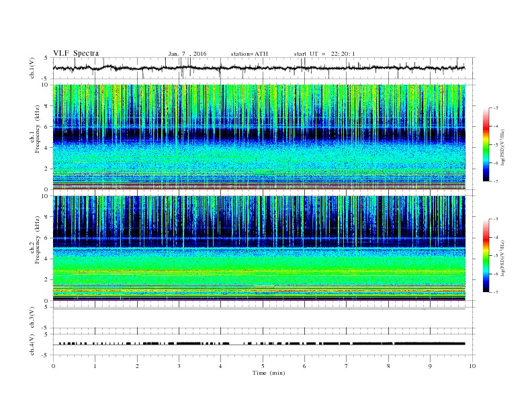The width and height of the screenshot is (532, 411).
Task: Click the ch.1 waveform trace panel
Action: tap(264, 68)
